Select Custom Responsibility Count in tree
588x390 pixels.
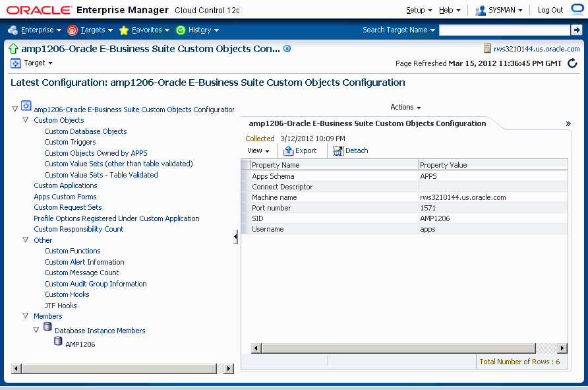coord(78,229)
